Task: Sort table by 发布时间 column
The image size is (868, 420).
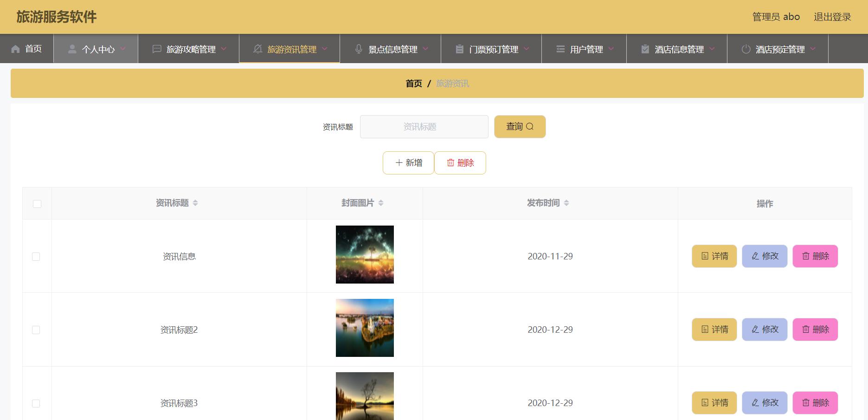Action: (x=566, y=203)
